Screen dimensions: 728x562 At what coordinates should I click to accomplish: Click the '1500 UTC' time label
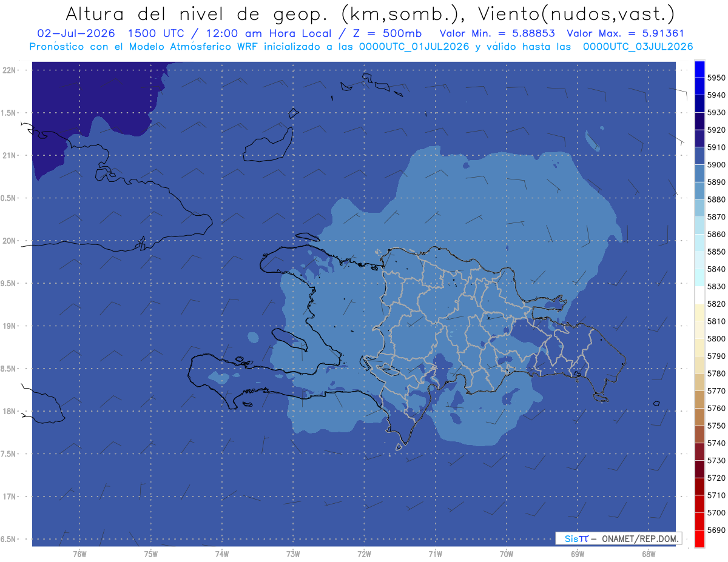point(155,33)
